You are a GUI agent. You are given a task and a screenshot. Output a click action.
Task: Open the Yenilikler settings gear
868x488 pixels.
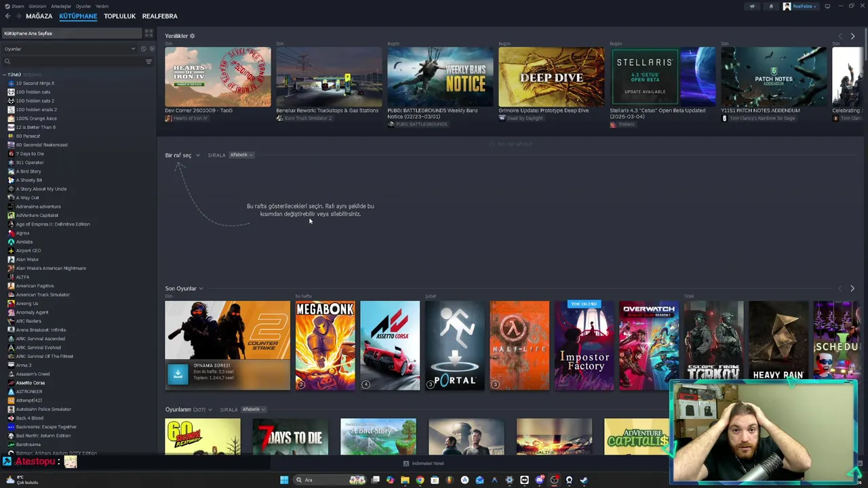click(x=192, y=36)
